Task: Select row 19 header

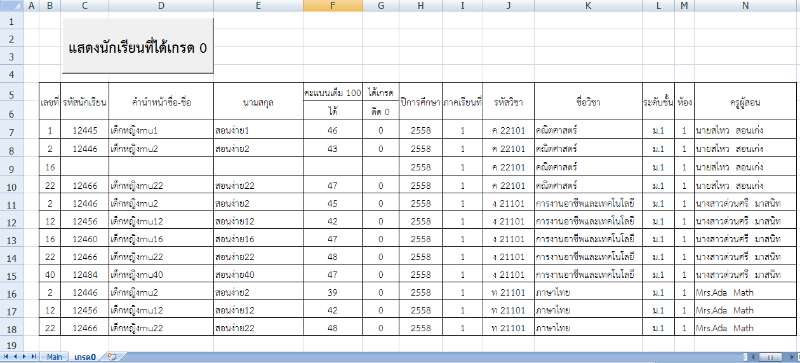Action: tap(12, 345)
